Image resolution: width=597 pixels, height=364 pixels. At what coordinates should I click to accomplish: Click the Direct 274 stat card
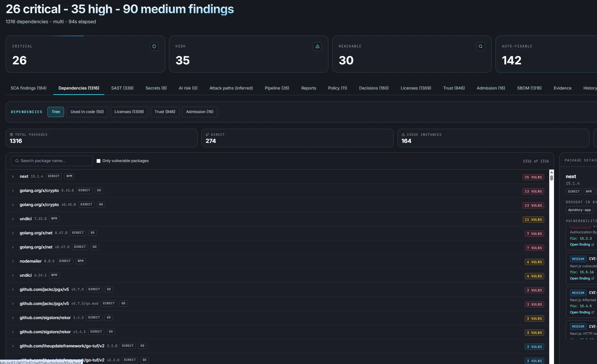298,138
